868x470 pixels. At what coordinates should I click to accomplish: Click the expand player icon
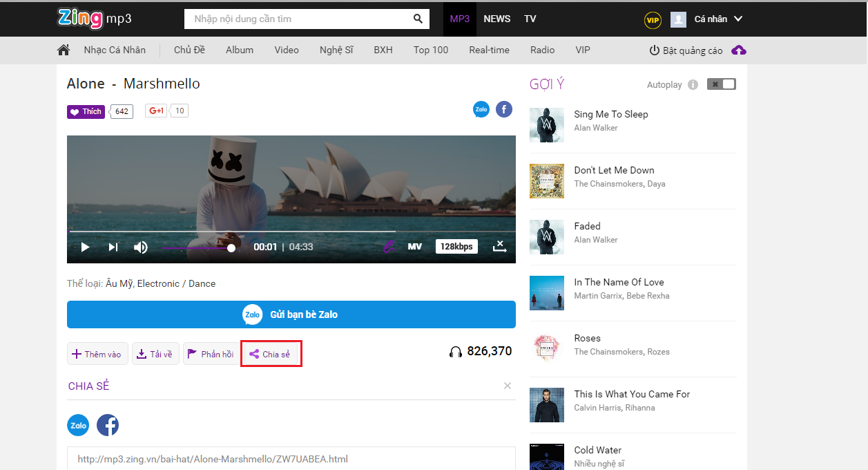tap(500, 247)
